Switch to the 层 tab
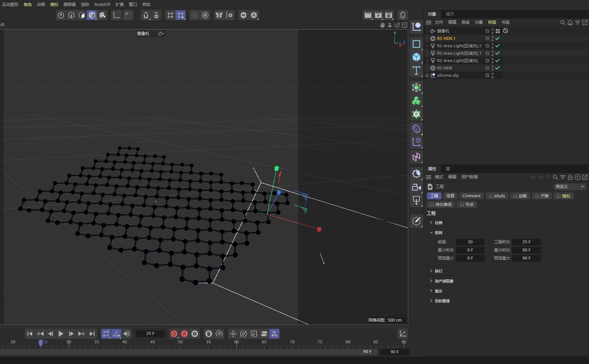This screenshot has width=589, height=364. [x=448, y=169]
